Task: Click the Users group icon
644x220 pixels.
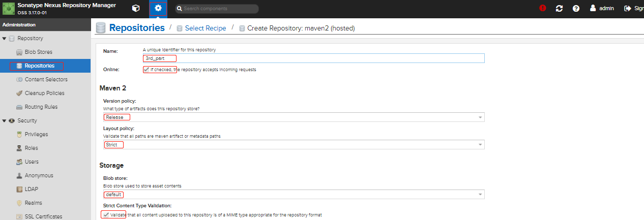Action: point(19,162)
